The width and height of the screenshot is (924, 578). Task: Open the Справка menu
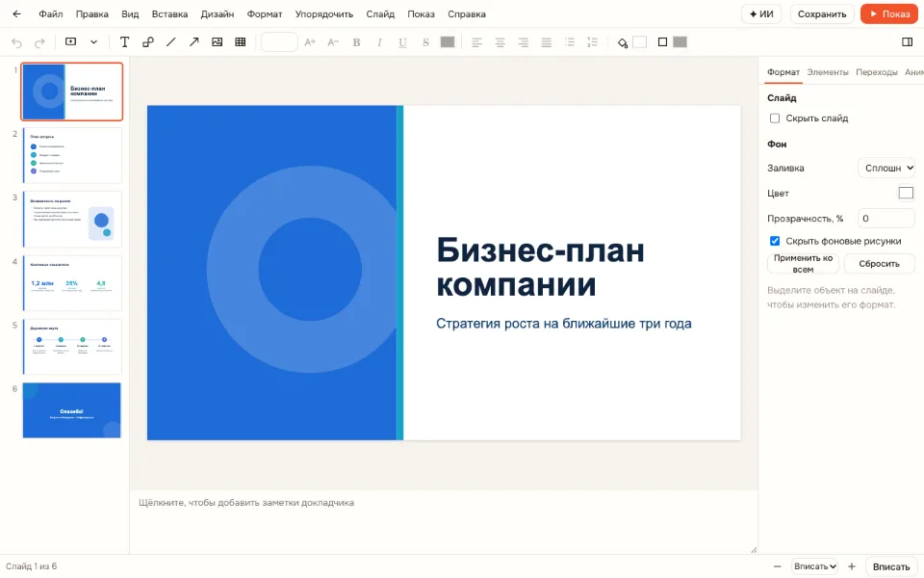coord(467,14)
